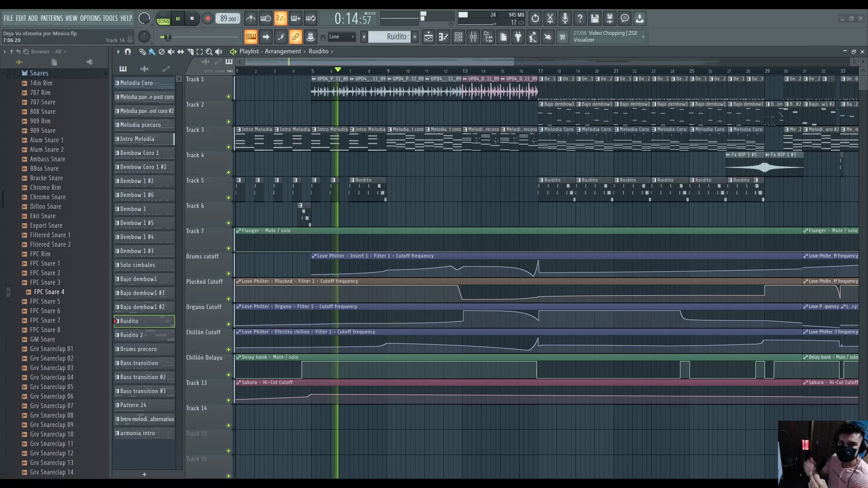868x488 pixels.
Task: Open the Plugin picker from the toolbar
Action: [x=518, y=37]
